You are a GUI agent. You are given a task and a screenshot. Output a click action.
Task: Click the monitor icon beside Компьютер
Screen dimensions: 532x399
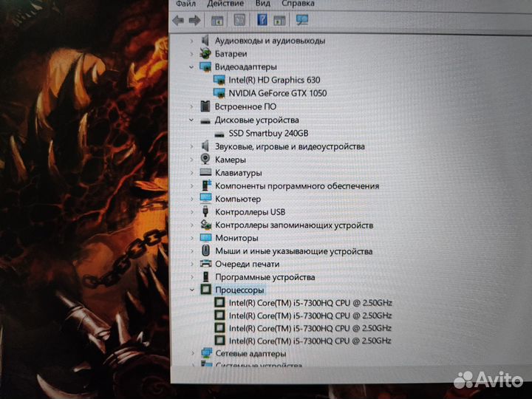[x=205, y=198]
